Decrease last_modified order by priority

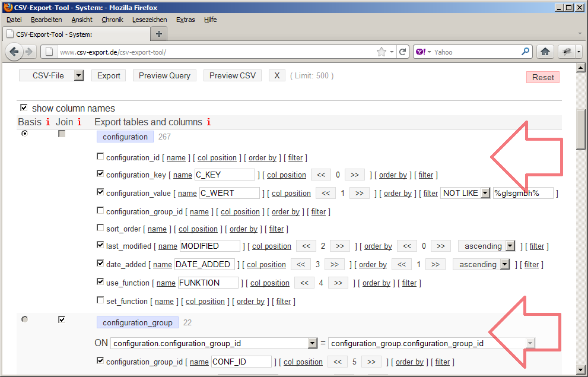(407, 246)
